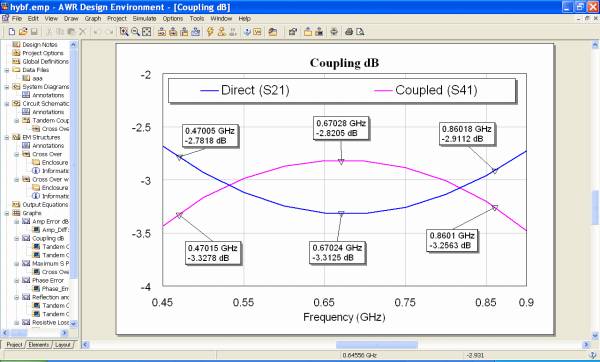Click the View All fit icon
The width and height of the screenshot is (600, 362).
point(147,32)
